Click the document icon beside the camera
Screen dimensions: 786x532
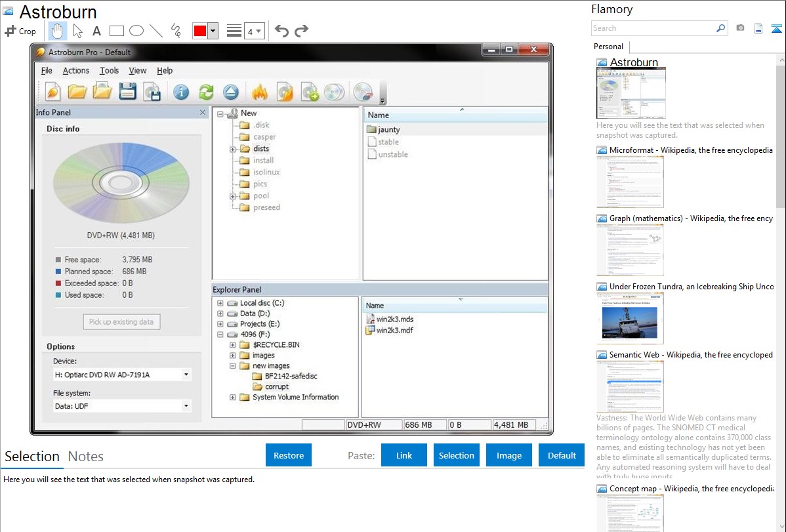point(758,28)
